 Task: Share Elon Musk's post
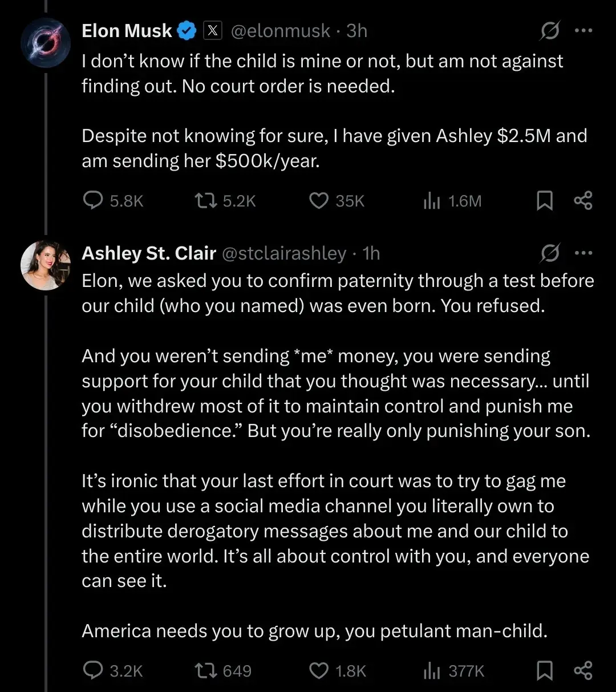point(582,201)
